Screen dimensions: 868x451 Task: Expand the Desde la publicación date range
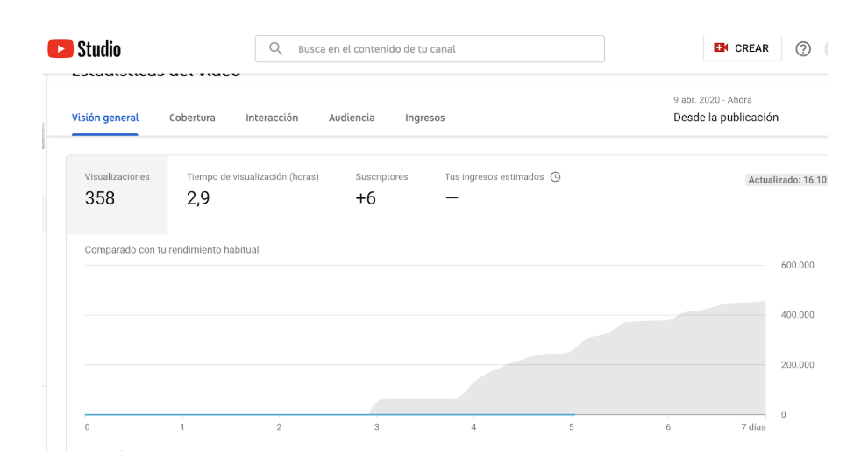click(x=725, y=118)
